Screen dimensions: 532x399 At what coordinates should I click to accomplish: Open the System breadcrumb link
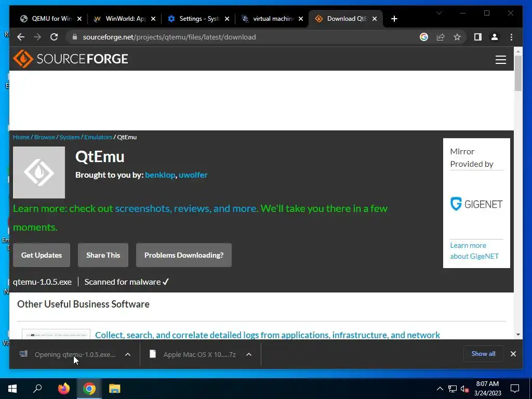(x=70, y=137)
